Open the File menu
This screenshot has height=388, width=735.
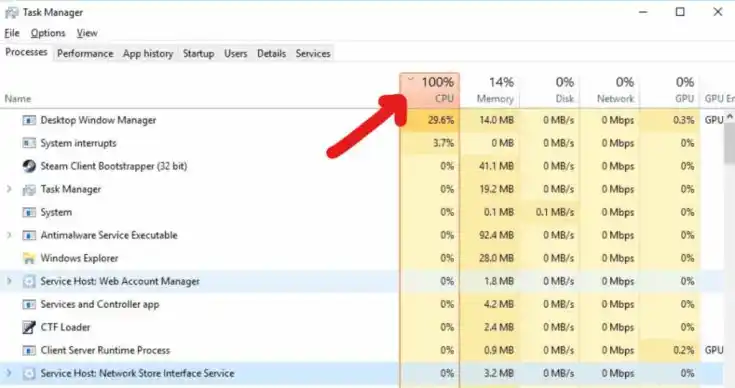coord(12,33)
